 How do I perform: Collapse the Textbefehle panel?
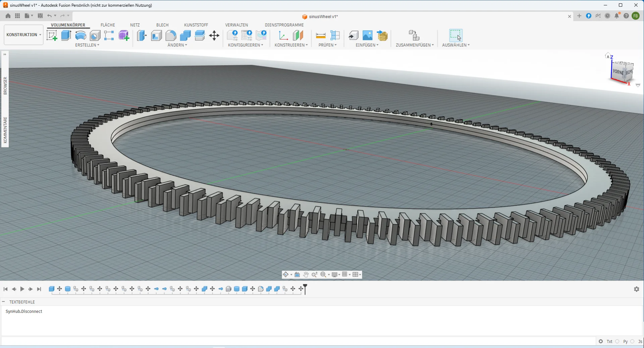point(3,302)
